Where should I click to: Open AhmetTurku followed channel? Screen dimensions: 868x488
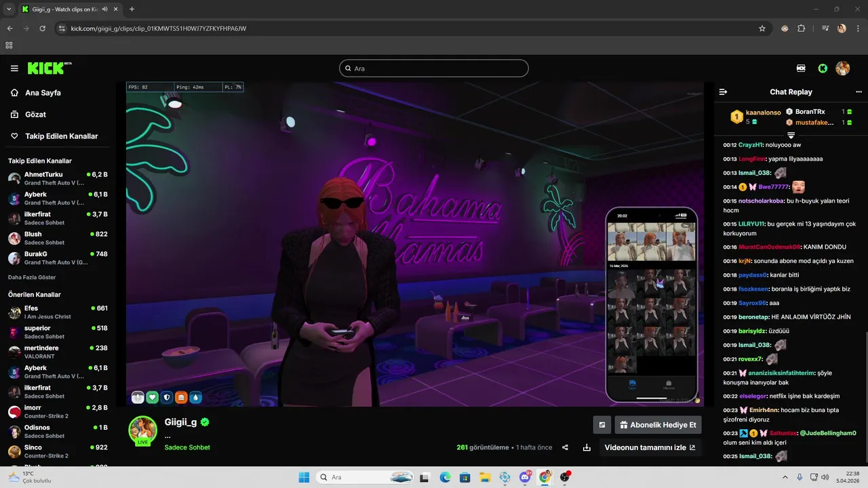coord(57,178)
